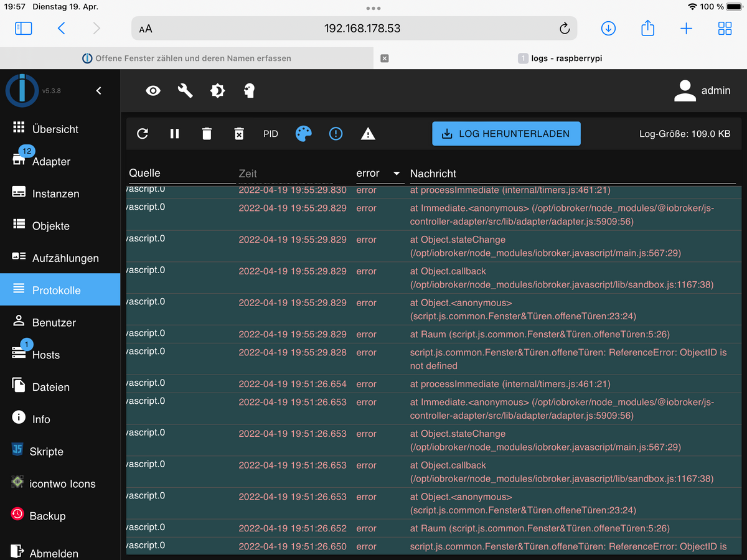Screen dimensions: 747x560
Task: Switch theme with the brightness icon
Action: [x=217, y=91]
